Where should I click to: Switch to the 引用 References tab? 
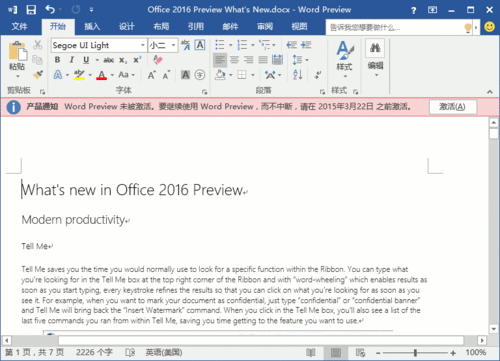(x=196, y=26)
